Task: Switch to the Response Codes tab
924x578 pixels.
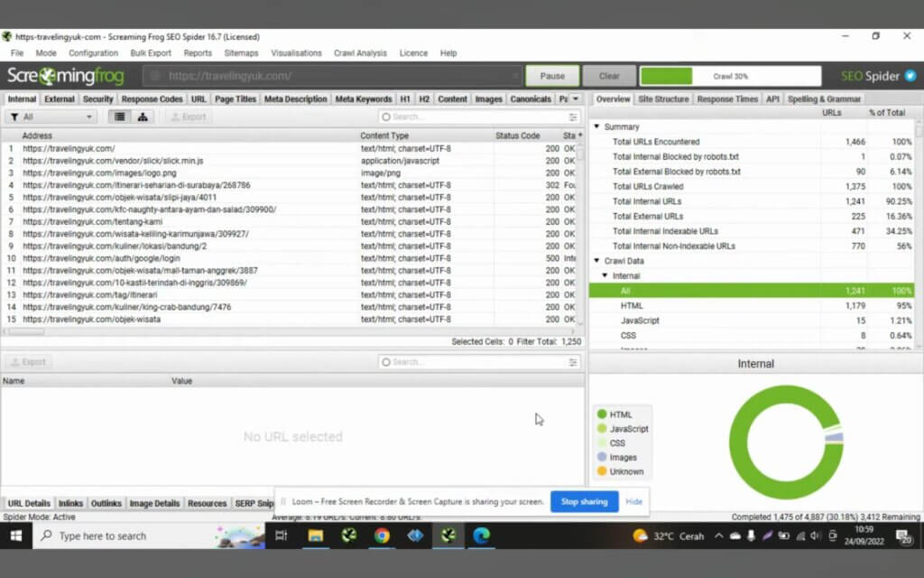Action: pos(152,99)
